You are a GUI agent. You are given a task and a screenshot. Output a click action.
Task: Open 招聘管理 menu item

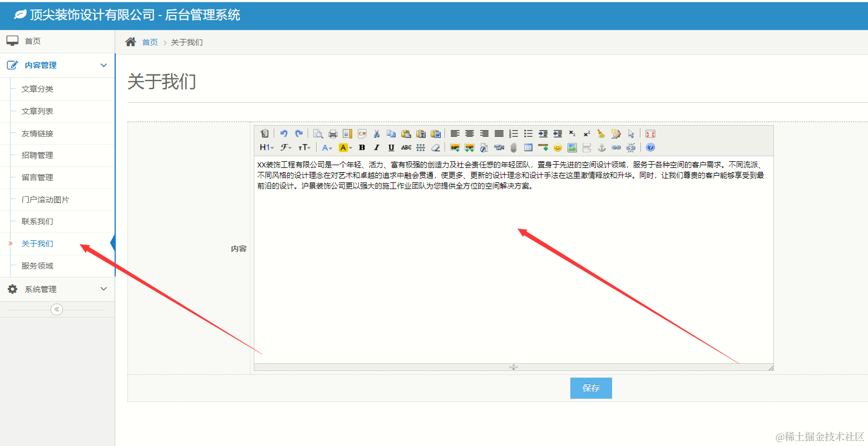coord(37,155)
